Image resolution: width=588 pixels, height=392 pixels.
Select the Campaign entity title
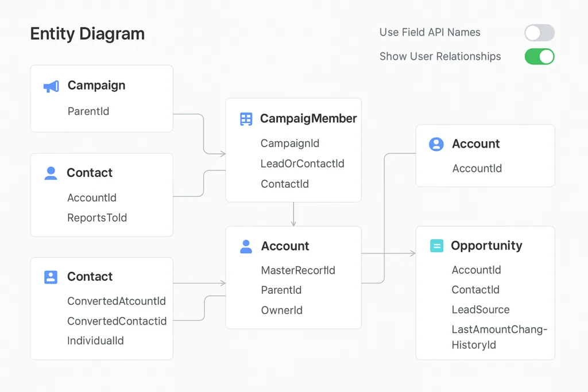click(x=96, y=86)
